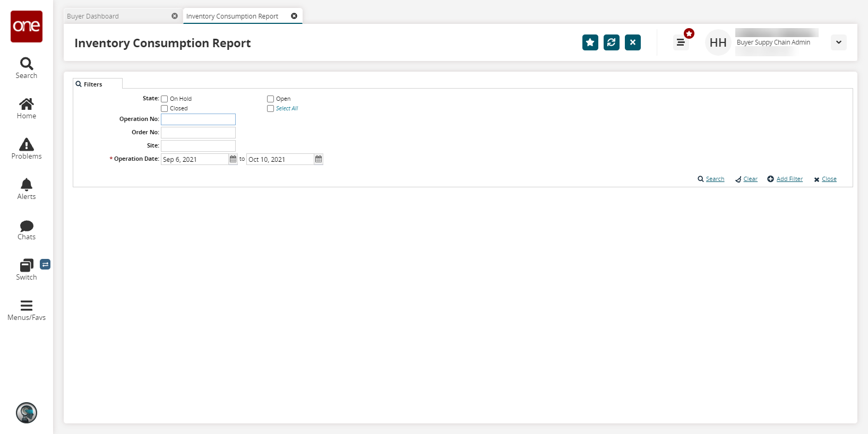Check the Closed state checkbox
The height and width of the screenshot is (434, 868).
point(165,108)
